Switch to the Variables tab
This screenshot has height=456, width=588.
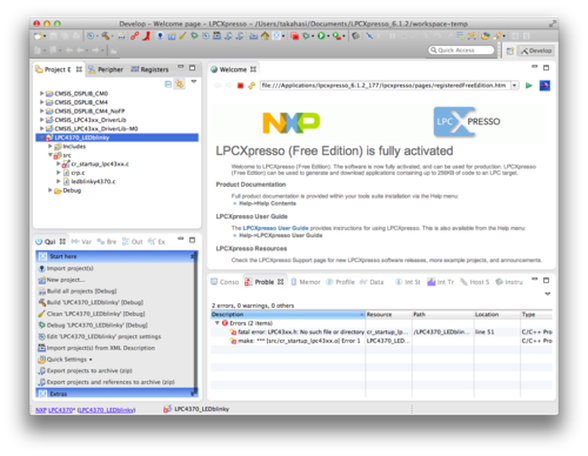coord(81,242)
